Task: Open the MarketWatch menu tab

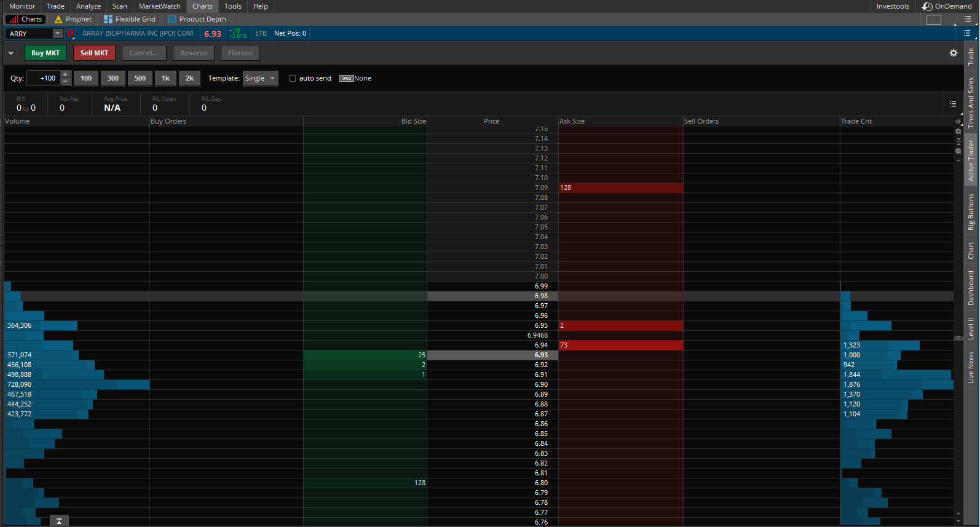Action: pyautogui.click(x=159, y=6)
